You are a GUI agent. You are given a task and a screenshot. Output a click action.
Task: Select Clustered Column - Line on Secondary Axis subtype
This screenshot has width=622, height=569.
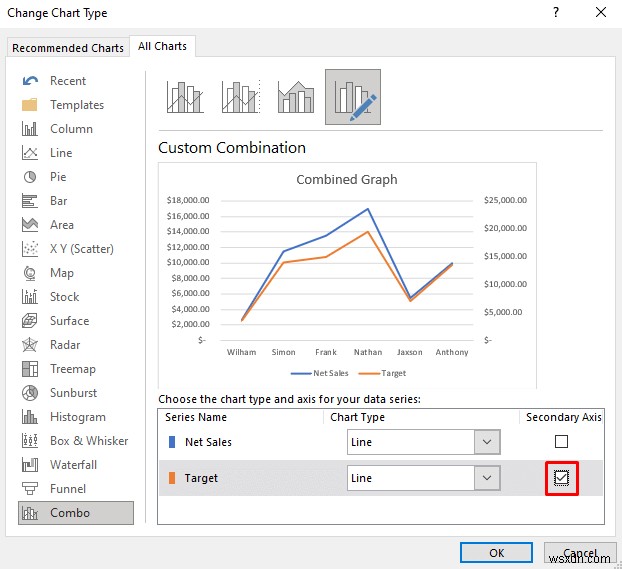point(241,97)
